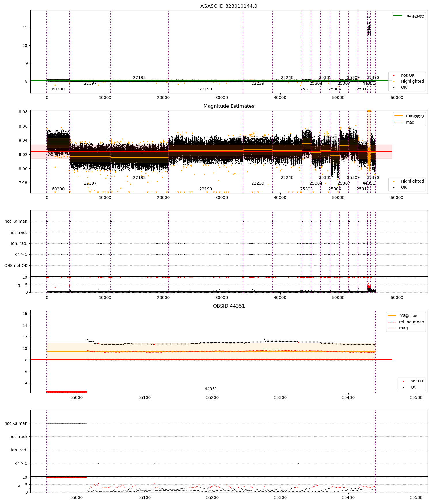Click the red 'not OK' legend marker in top plot
This screenshot has width=432, height=504.
(x=394, y=75)
